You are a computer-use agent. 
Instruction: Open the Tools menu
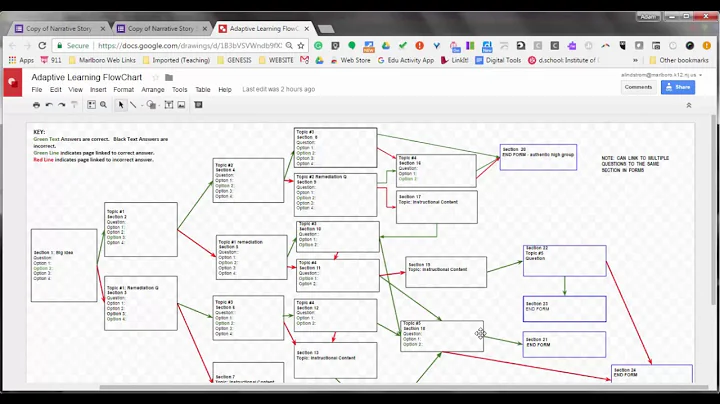click(x=180, y=90)
